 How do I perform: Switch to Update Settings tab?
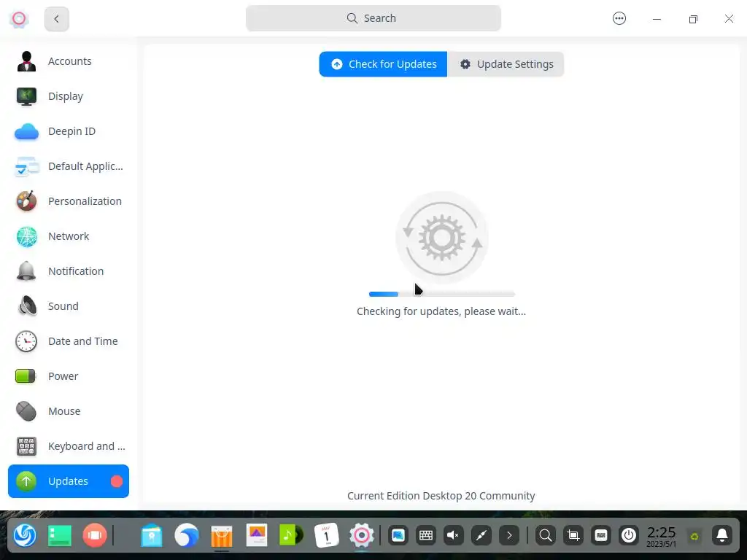pos(506,64)
